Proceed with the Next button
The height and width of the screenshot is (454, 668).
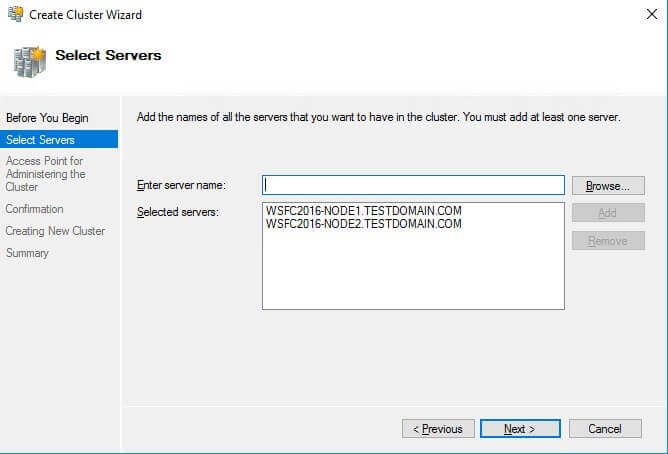coord(519,429)
